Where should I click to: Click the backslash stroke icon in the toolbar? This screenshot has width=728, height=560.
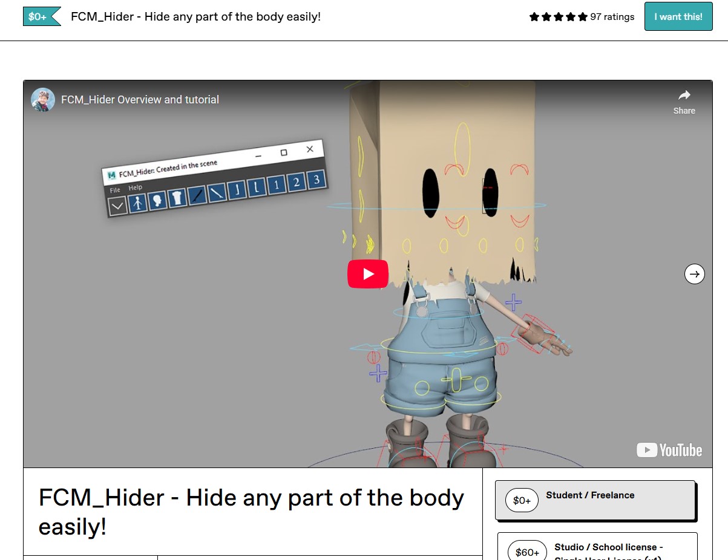coord(216,191)
